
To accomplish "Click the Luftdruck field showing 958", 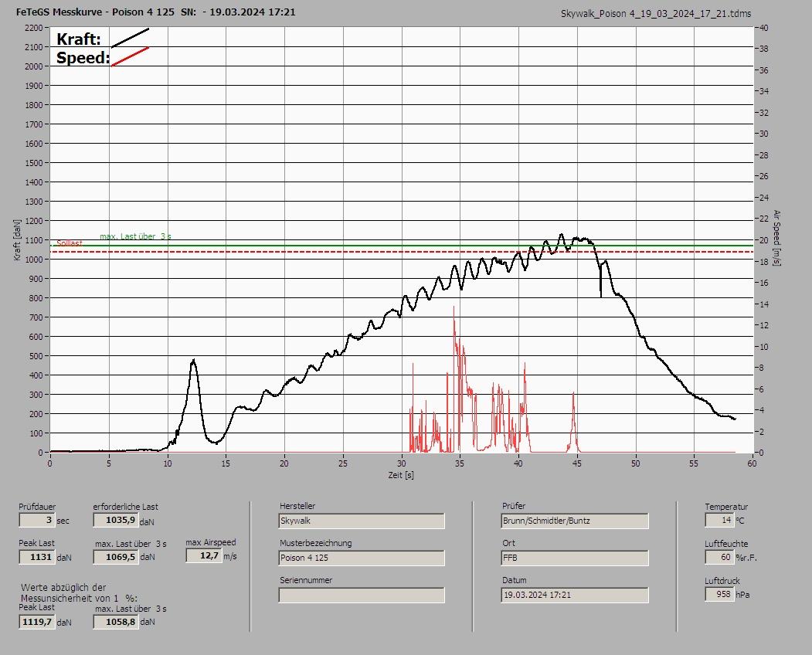I will click(x=719, y=594).
